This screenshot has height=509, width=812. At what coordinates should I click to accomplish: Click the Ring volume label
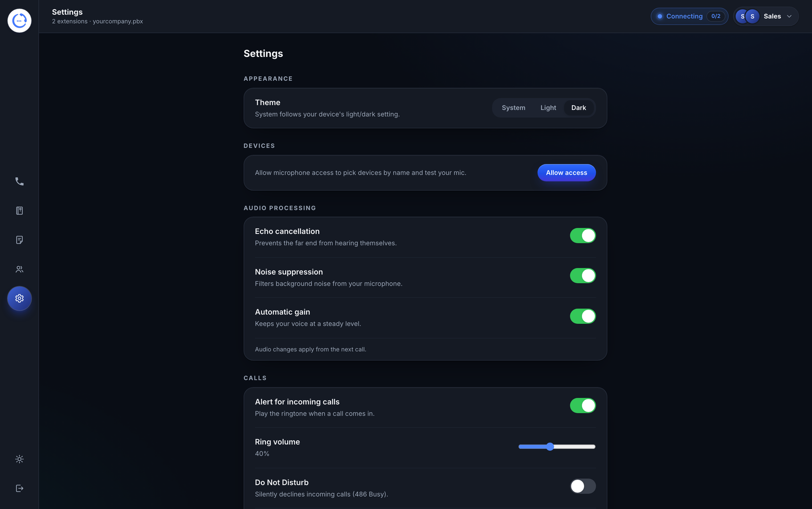pyautogui.click(x=277, y=442)
